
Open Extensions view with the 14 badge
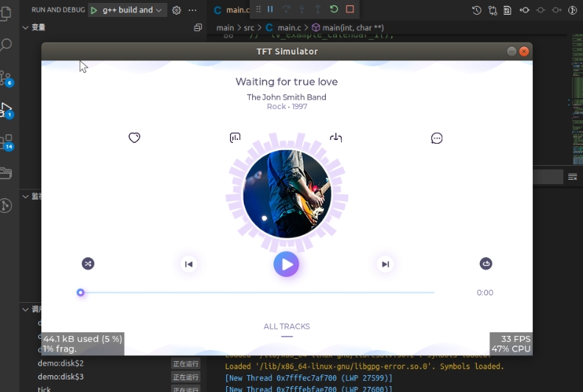click(x=7, y=142)
